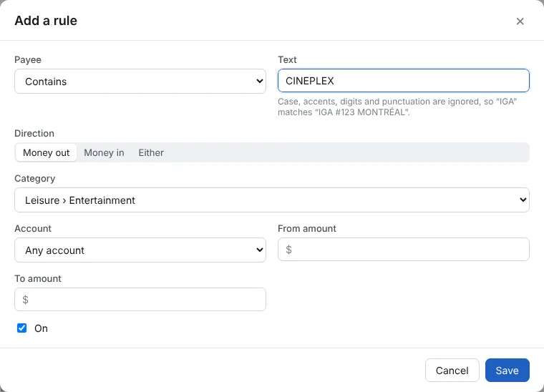
Task: Click the Category label
Action: tap(34, 179)
